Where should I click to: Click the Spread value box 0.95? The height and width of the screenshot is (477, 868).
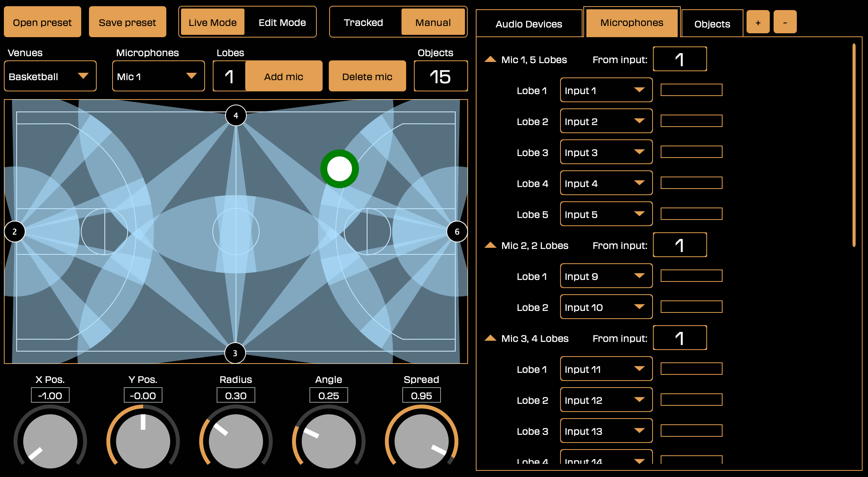pyautogui.click(x=422, y=395)
